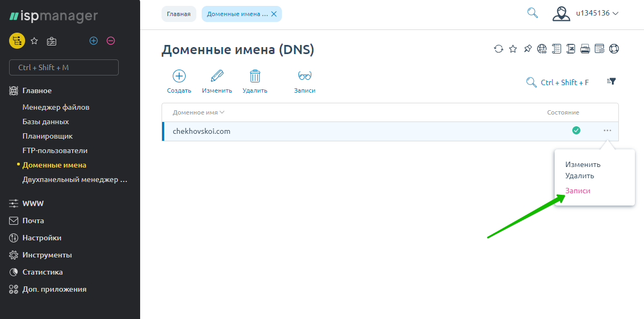Collapse all menu sections with minus icon
The image size is (644, 319).
coord(111,41)
